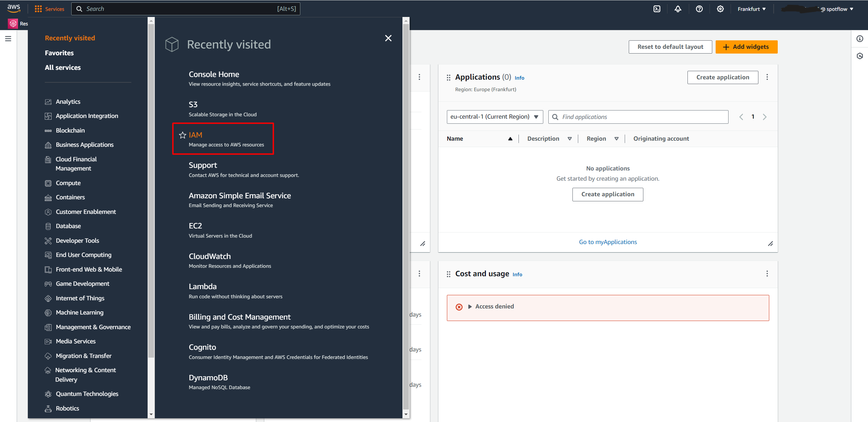This screenshot has width=868, height=422.
Task: Open the notifications bell
Action: [x=678, y=9]
